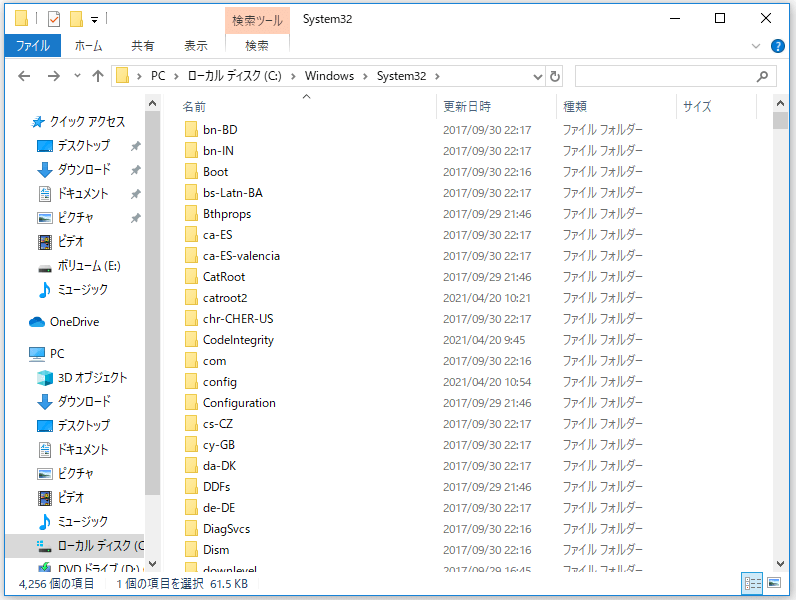796x600 pixels.
Task: Switch to details view in status bar
Action: click(752, 583)
